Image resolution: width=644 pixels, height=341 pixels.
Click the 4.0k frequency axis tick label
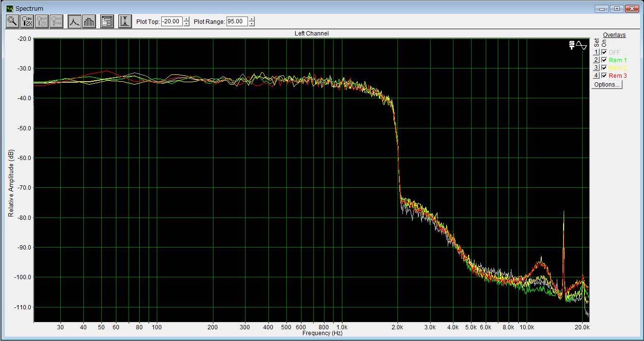(454, 327)
